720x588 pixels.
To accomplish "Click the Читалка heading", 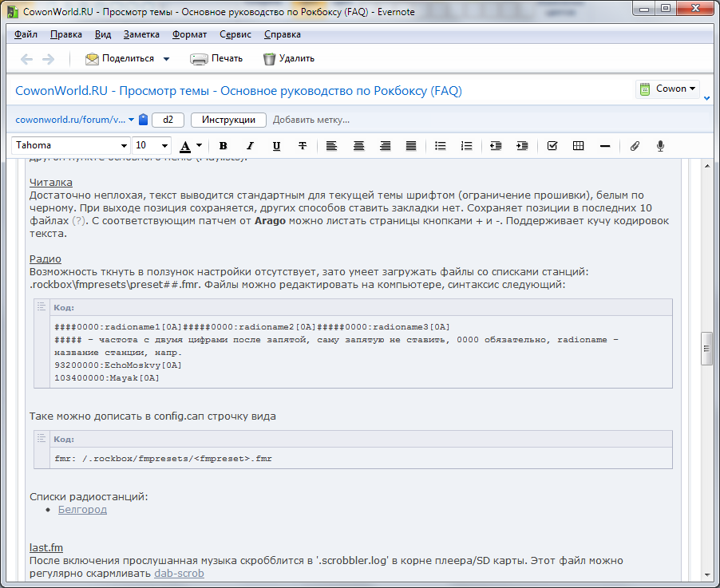I will 51,182.
